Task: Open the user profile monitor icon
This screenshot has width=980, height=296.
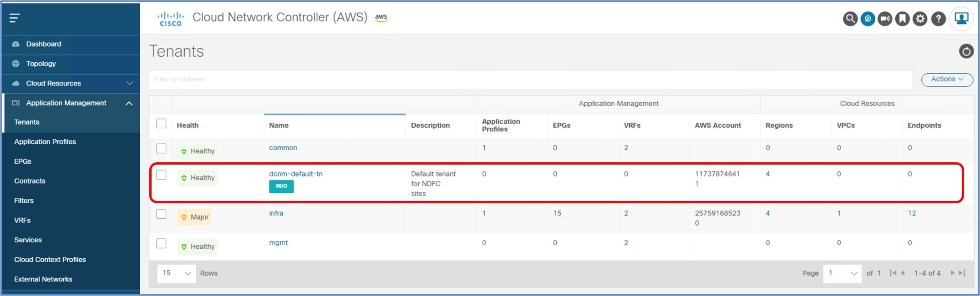Action: (961, 19)
